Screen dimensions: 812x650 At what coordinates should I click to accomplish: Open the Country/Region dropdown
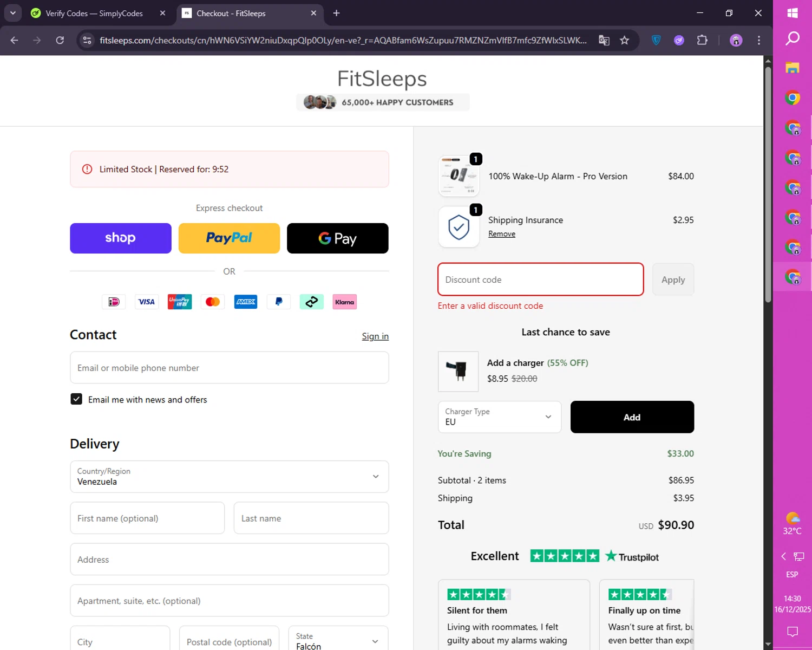click(x=230, y=477)
